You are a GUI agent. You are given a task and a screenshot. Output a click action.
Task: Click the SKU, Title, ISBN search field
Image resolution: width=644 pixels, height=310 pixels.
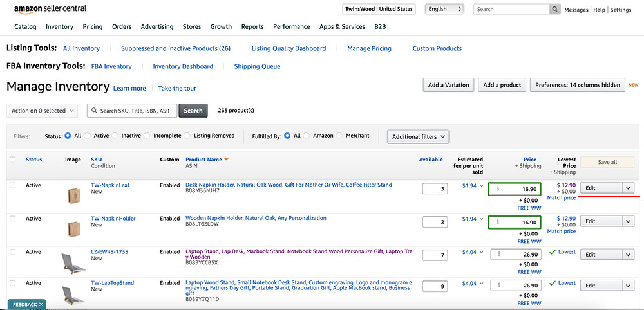point(132,111)
